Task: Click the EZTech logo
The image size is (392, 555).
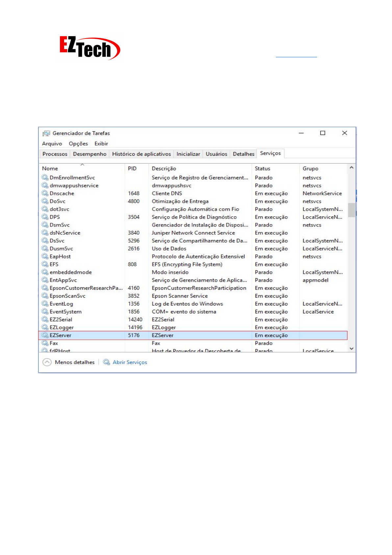Action: [89, 48]
